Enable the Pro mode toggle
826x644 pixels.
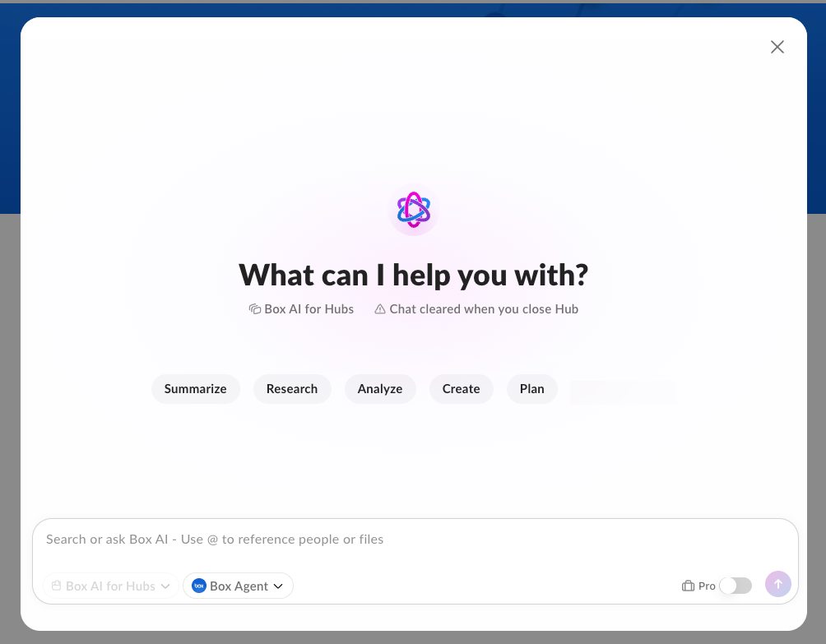click(x=735, y=586)
